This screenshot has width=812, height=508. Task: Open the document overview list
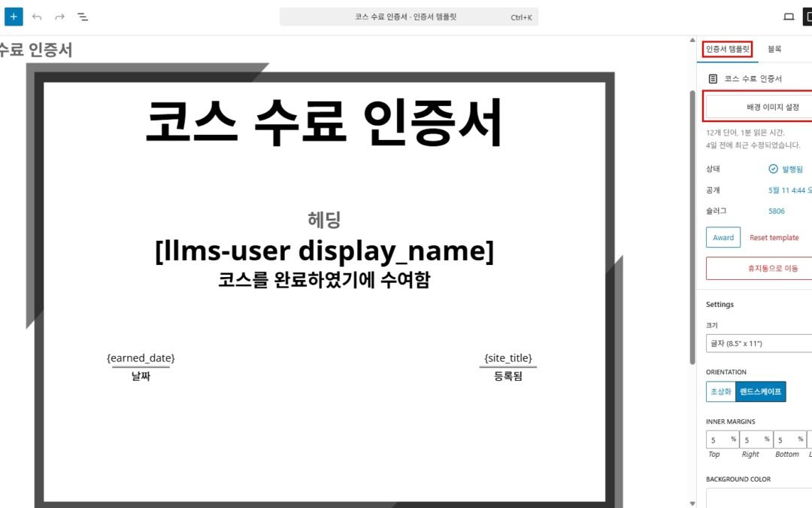coord(83,17)
